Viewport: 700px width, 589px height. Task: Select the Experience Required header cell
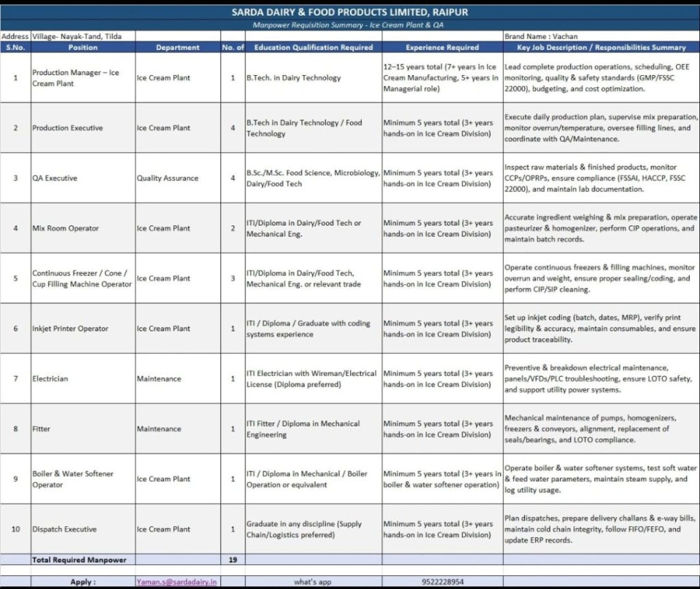click(x=442, y=47)
